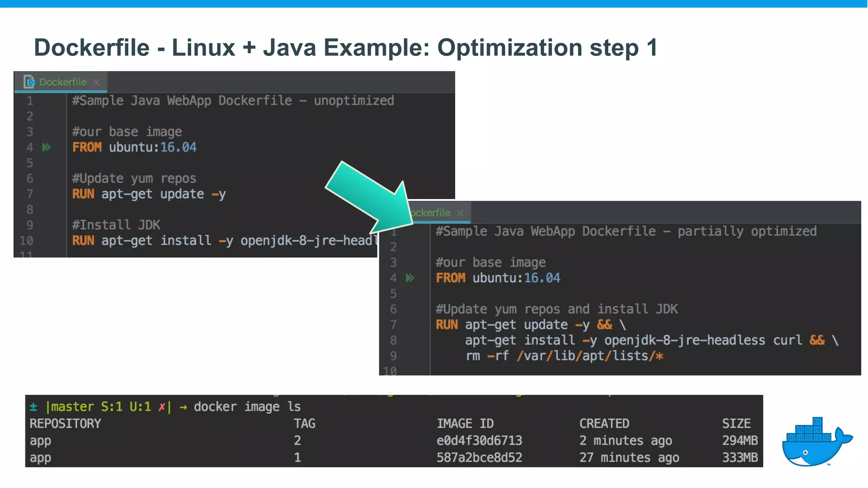Click the run arrows beside FROM in the unoptimized editor
The image size is (868, 488).
[x=46, y=147]
